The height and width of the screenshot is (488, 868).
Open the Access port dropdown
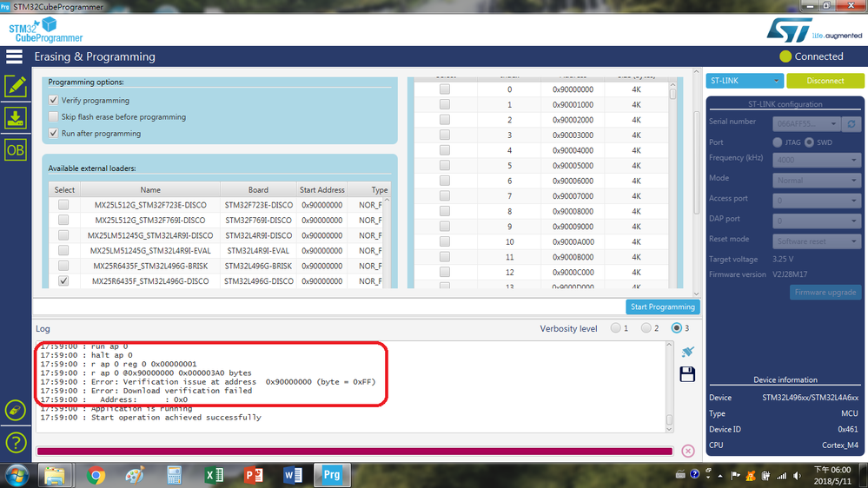[x=817, y=201]
